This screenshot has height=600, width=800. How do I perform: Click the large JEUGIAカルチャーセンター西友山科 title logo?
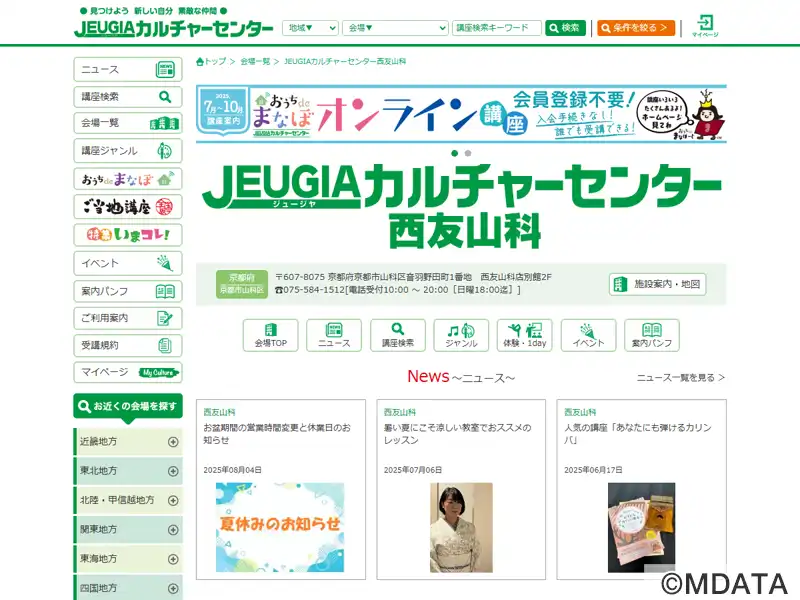[x=462, y=207]
